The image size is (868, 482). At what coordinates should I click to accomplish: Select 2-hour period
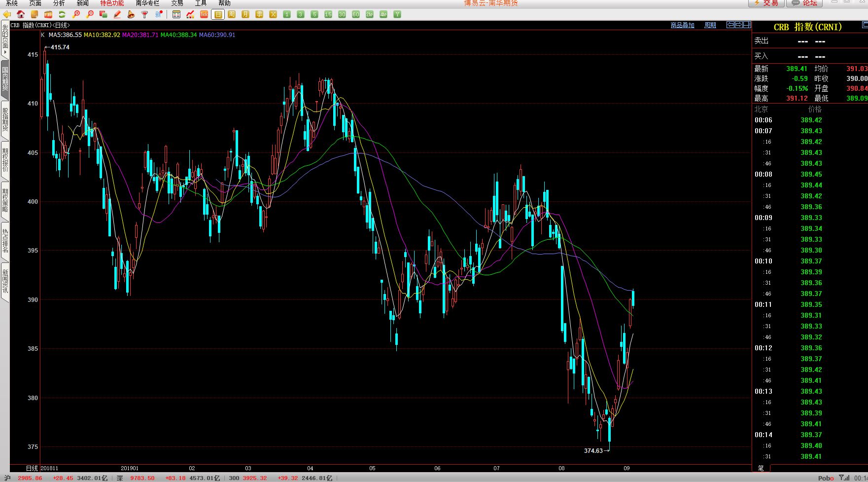(370, 15)
